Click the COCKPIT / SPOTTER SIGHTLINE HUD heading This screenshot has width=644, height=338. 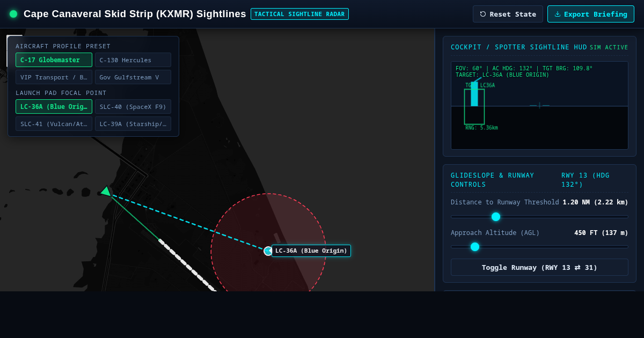(519, 47)
